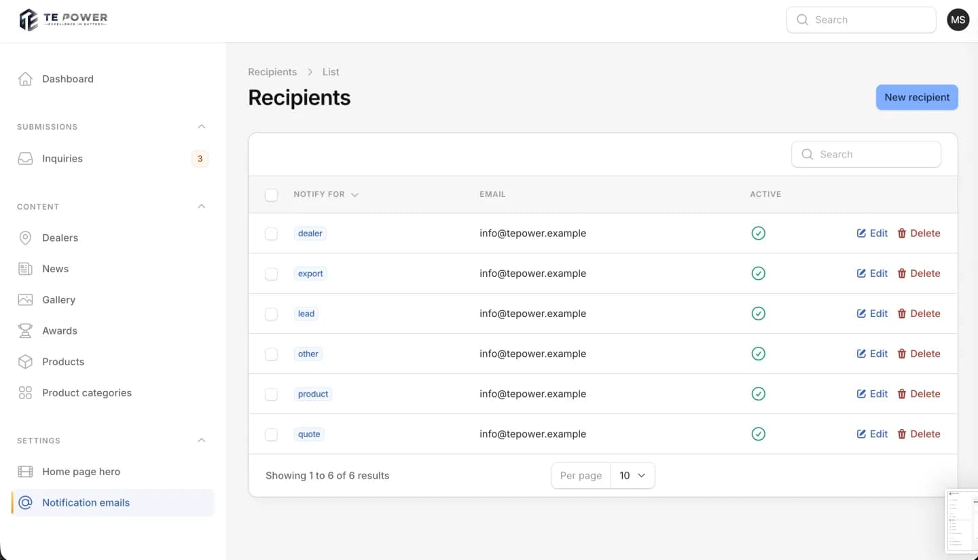Click the Dashboard home icon

(25, 79)
